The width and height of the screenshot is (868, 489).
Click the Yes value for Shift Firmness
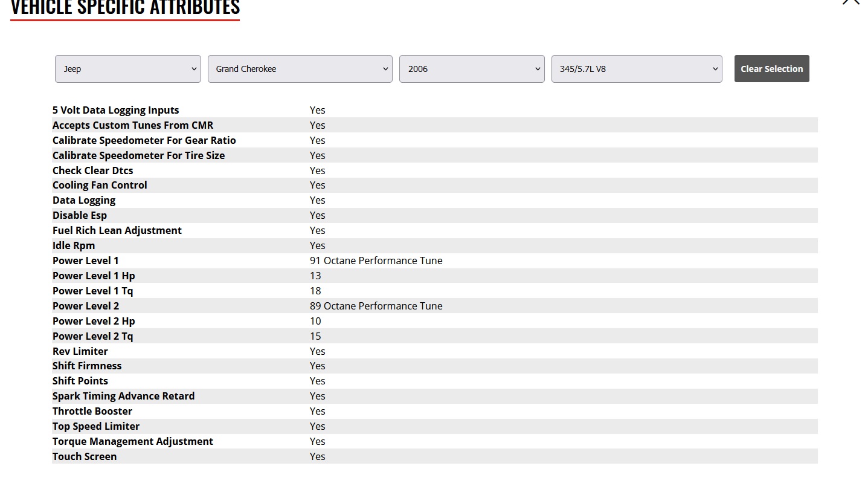(x=318, y=366)
